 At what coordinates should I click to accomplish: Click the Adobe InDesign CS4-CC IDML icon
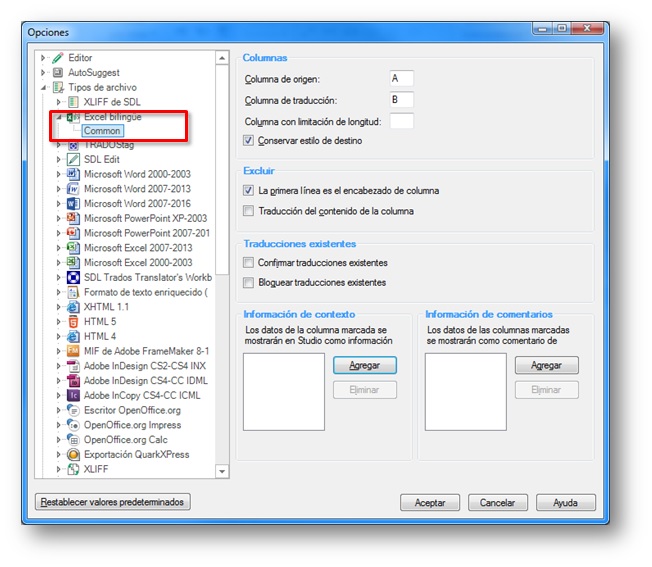(73, 381)
